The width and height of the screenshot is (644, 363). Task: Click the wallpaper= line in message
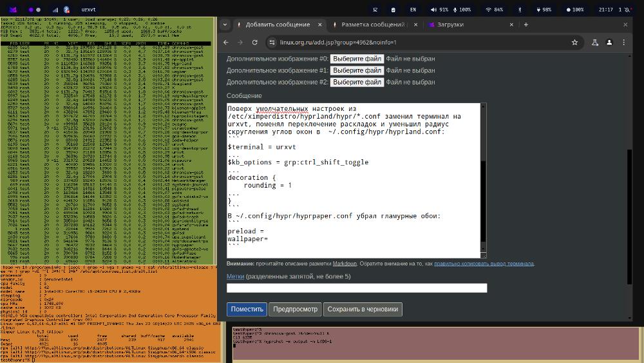248,239
